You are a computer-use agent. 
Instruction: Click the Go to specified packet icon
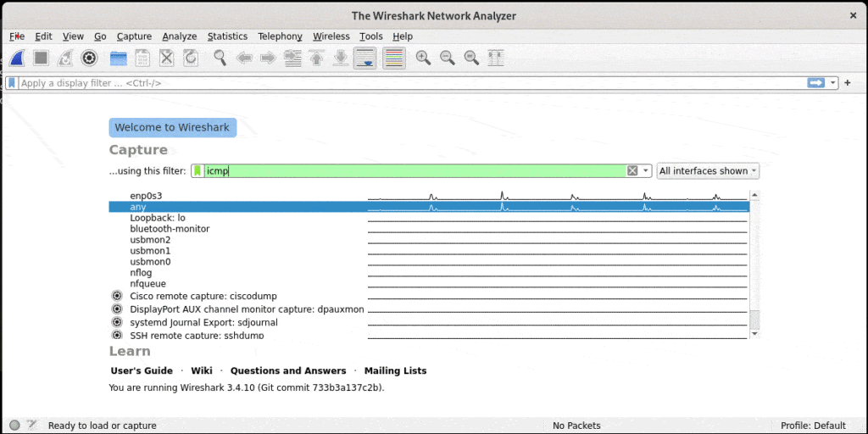[292, 58]
